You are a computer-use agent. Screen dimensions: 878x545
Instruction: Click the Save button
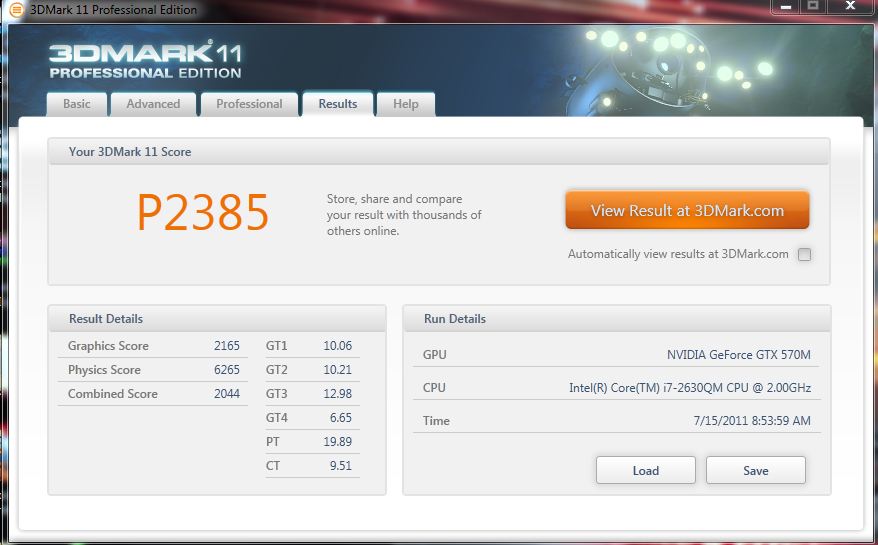point(755,471)
